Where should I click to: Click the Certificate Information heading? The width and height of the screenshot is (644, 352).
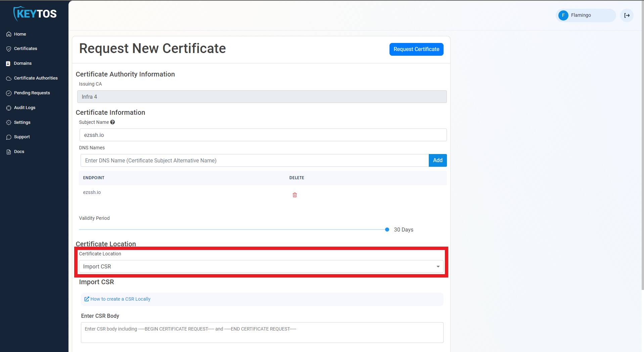coord(110,112)
